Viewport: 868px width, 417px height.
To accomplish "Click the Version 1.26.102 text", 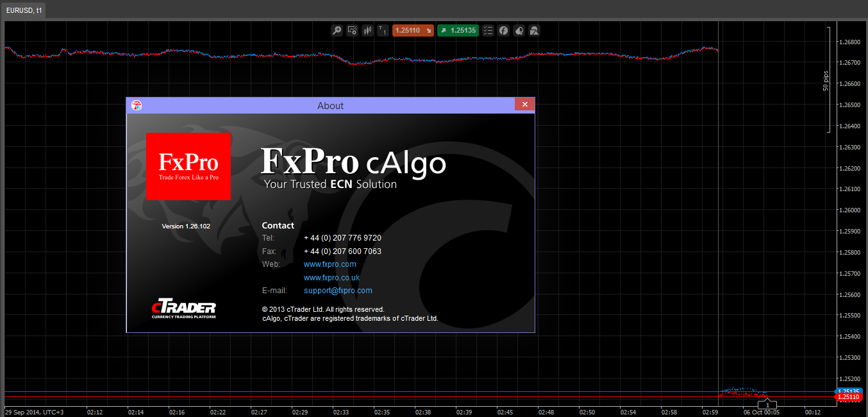I will 186,226.
